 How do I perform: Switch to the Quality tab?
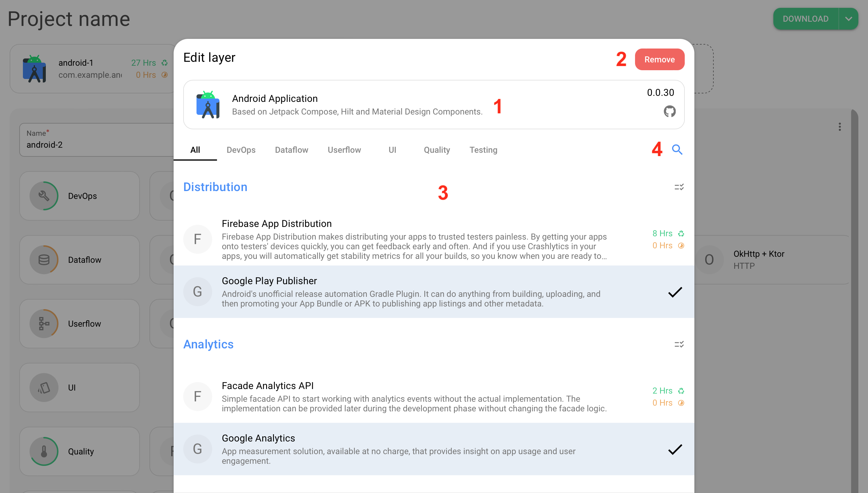[x=437, y=150]
